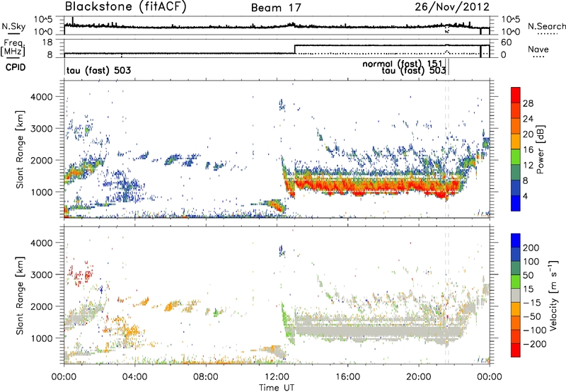Click the "04:00" time tick label
The height and width of the screenshot is (392, 566).
[134, 377]
